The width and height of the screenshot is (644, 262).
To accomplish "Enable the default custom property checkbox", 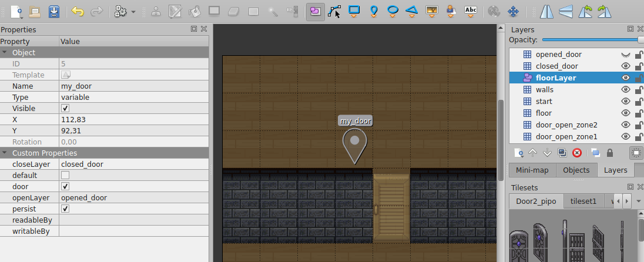I will tap(65, 176).
